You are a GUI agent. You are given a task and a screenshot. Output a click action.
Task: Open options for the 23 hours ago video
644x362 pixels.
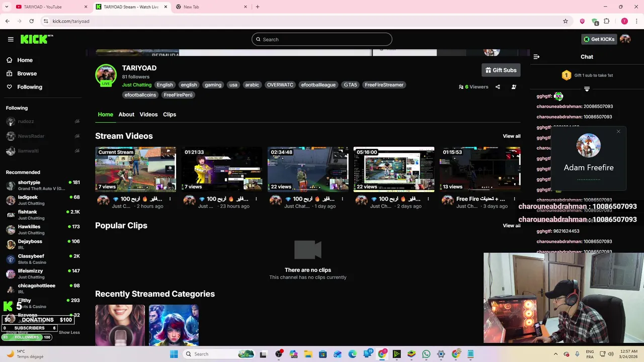pos(256,199)
